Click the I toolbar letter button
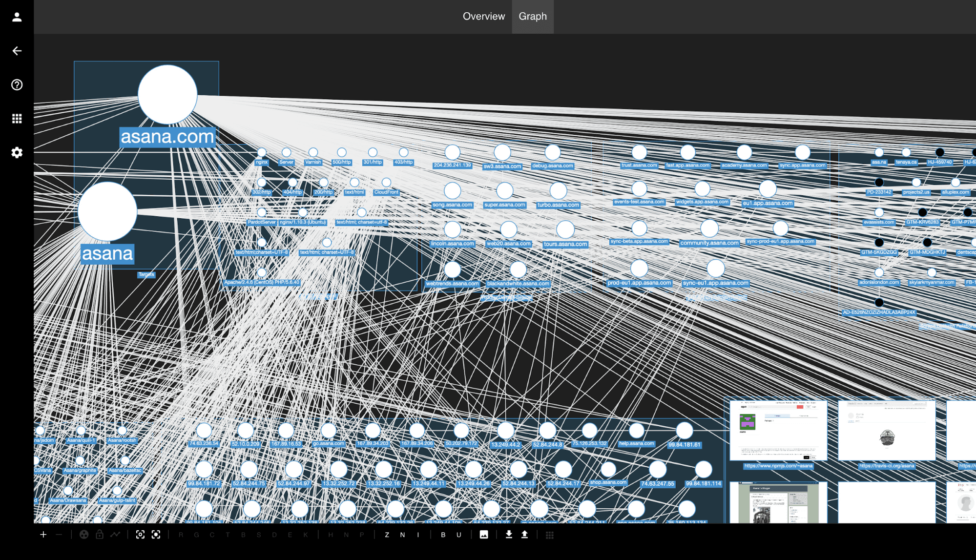Image resolution: width=976 pixels, height=560 pixels. 418,535
